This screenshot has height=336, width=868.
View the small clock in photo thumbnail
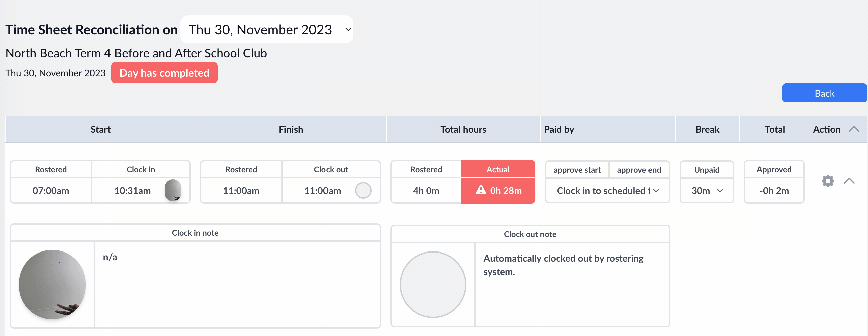[x=173, y=190]
